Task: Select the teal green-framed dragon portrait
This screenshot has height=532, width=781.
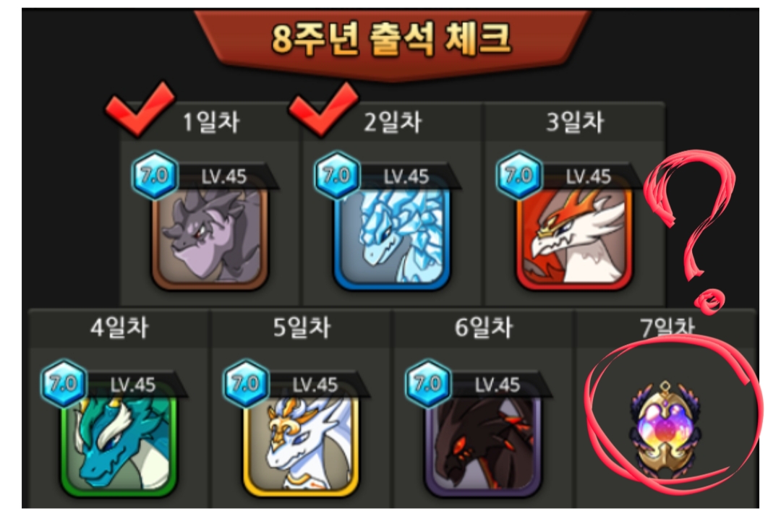Action: click(119, 442)
